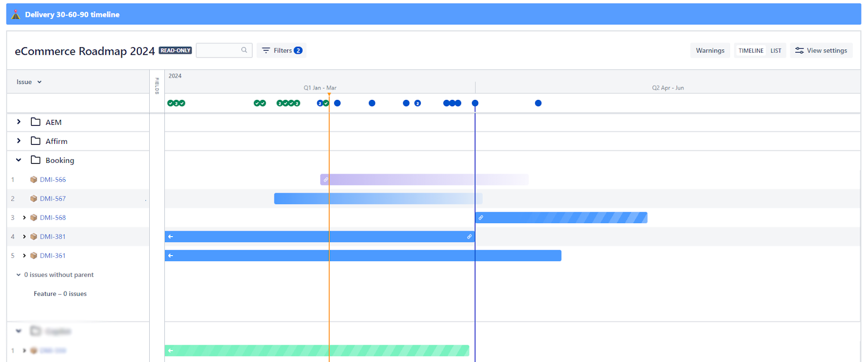Click the AEM folder icon
The height and width of the screenshot is (362, 868).
pyautogui.click(x=36, y=122)
